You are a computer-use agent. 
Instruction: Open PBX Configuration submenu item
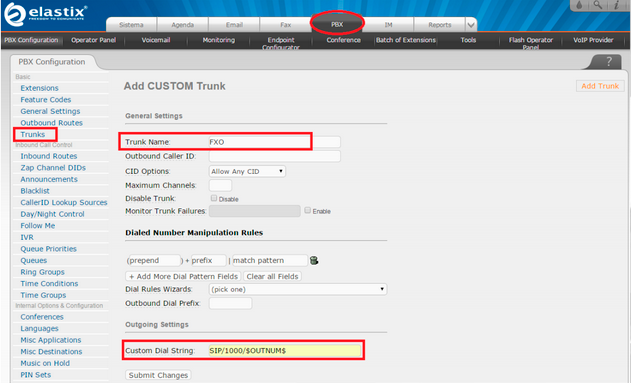pos(31,40)
